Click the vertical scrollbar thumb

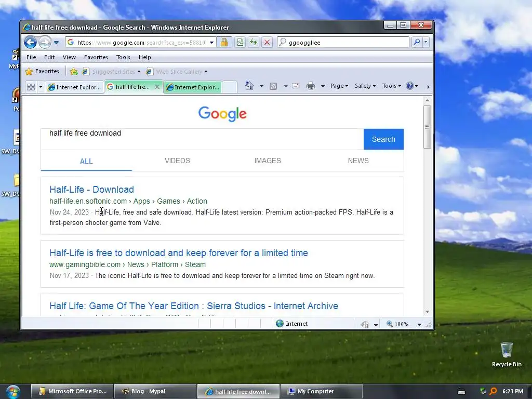(x=427, y=127)
